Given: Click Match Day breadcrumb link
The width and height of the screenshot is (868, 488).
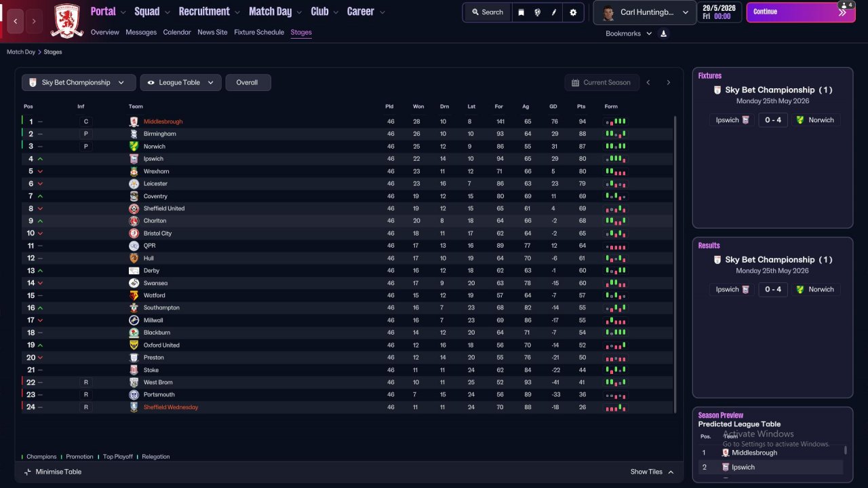Looking at the screenshot, I should point(20,52).
